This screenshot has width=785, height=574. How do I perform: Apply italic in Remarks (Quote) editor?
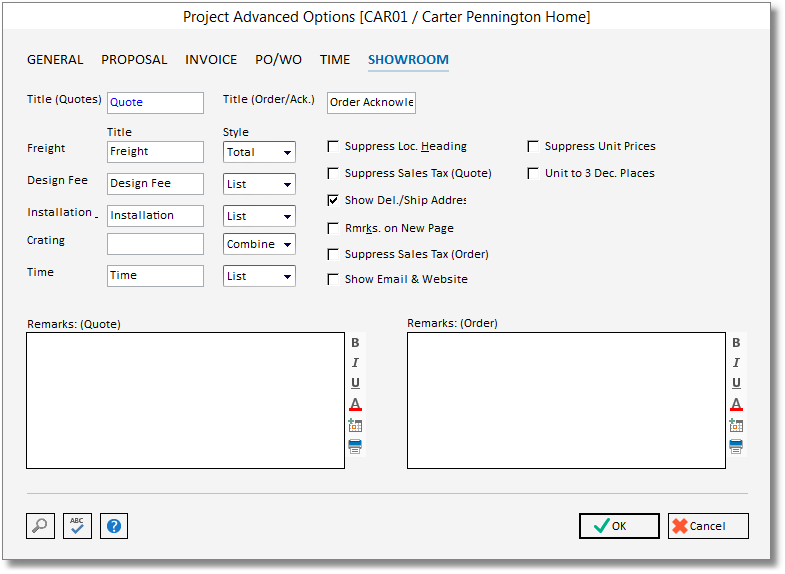click(x=355, y=363)
